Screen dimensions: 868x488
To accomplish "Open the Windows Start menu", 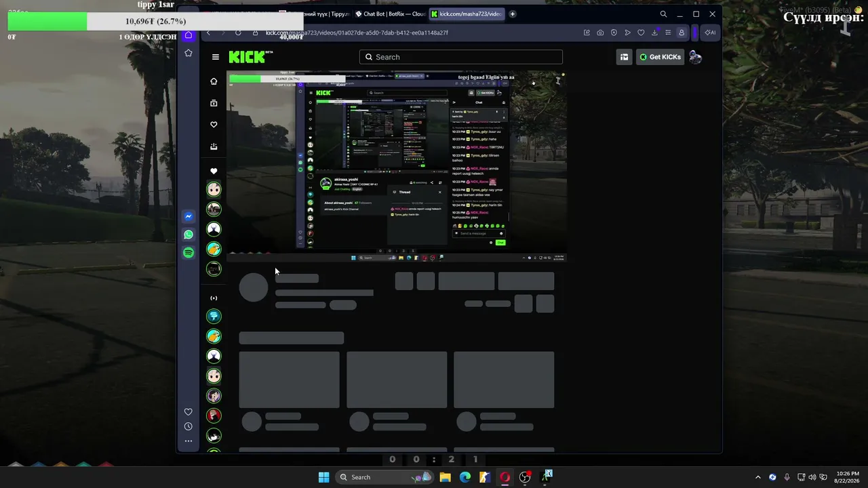I will [324, 477].
